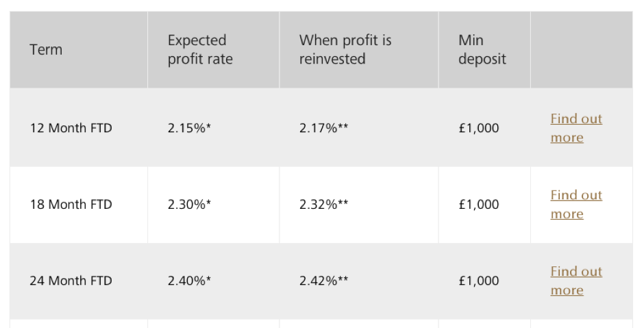644x328 pixels.
Task: Open 'Find out more' for 18 Month FTD
Action: point(575,205)
